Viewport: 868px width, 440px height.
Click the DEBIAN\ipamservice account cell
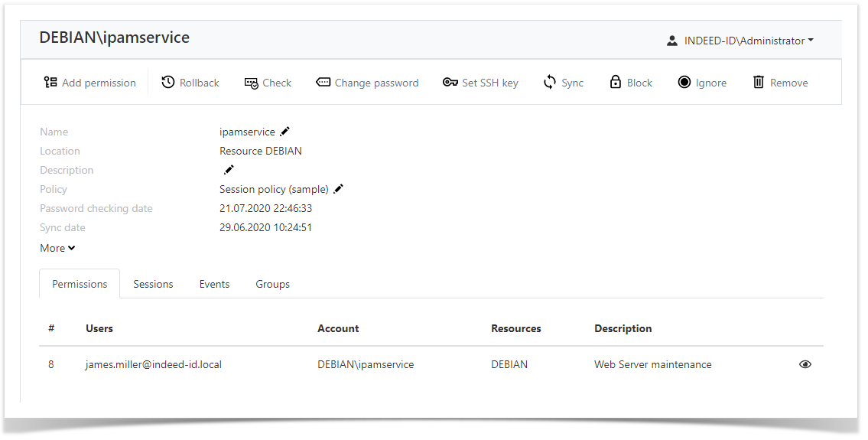pos(366,364)
